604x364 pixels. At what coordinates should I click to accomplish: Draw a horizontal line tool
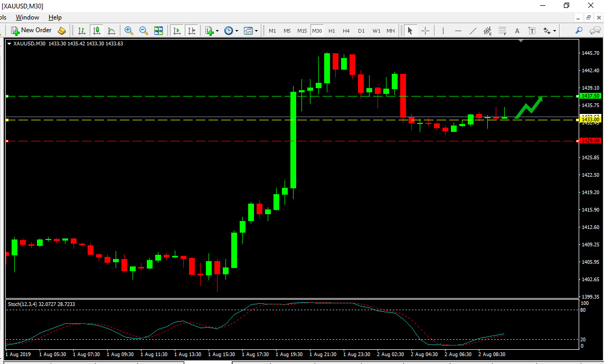[458, 31]
